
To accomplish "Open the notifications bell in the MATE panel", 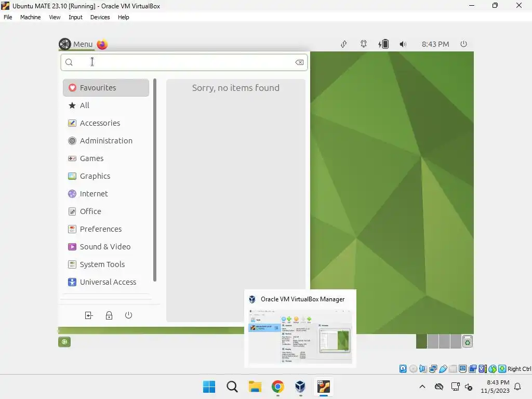I will pyautogui.click(x=363, y=44).
